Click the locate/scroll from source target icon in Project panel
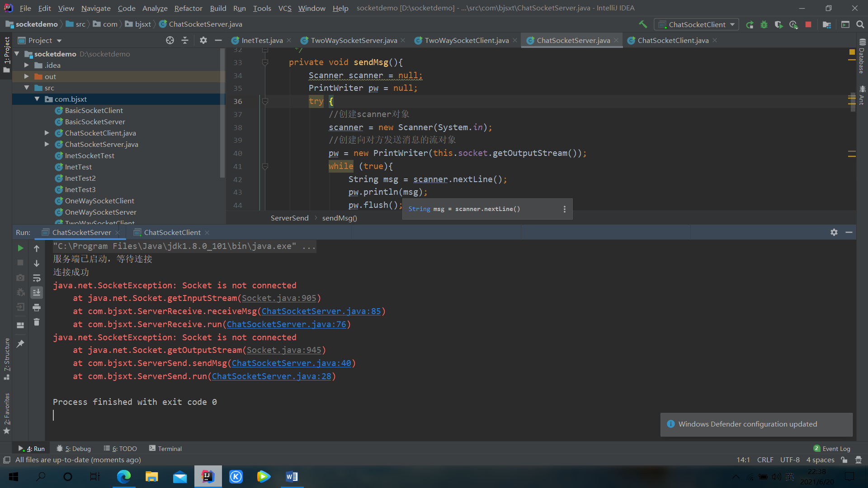The height and width of the screenshot is (488, 868). [x=170, y=40]
